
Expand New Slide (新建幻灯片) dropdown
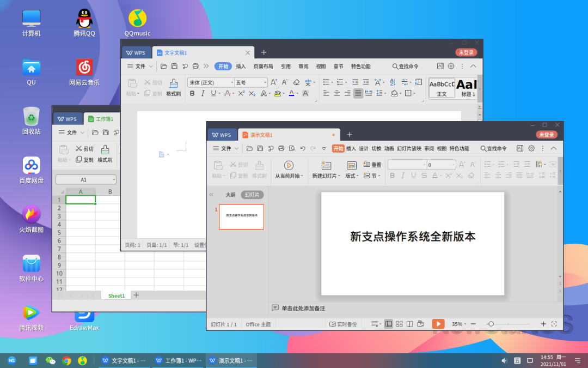click(339, 176)
